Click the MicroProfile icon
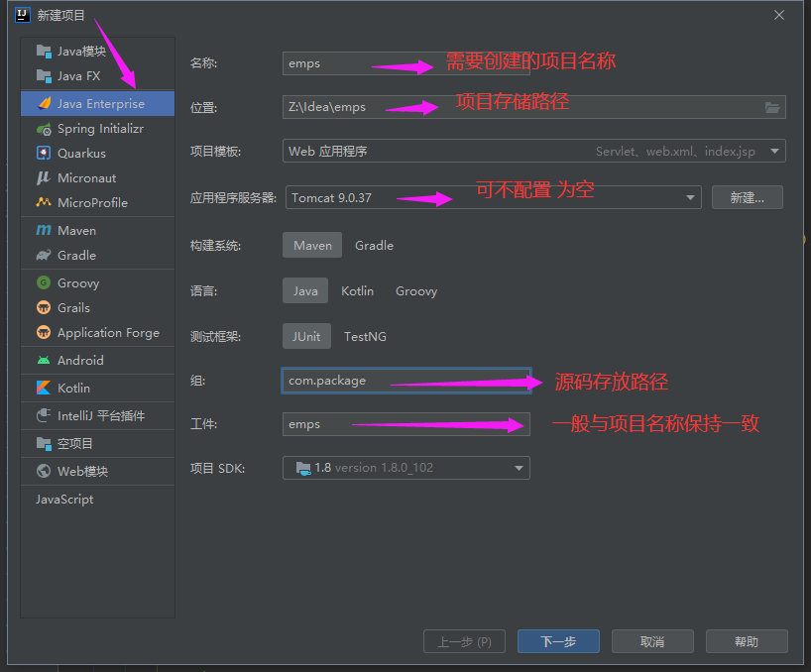This screenshot has height=672, width=811. (x=44, y=202)
